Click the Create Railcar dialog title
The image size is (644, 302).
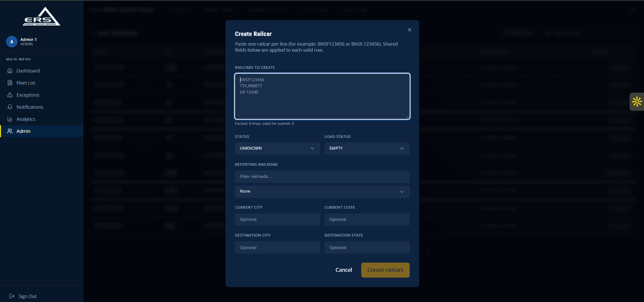pos(253,34)
